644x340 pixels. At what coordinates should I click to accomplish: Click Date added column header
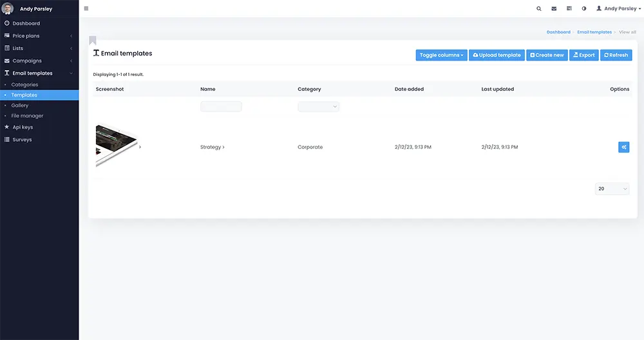point(409,89)
